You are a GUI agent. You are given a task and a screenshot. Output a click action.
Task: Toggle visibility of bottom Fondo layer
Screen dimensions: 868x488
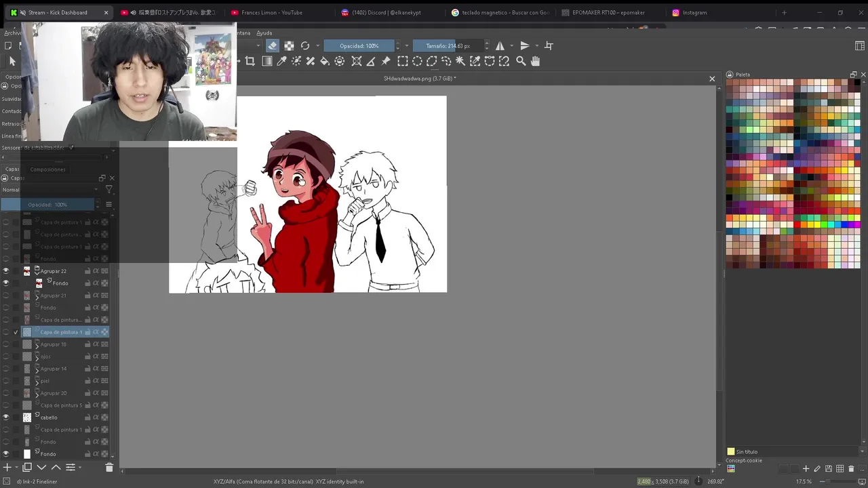point(6,453)
